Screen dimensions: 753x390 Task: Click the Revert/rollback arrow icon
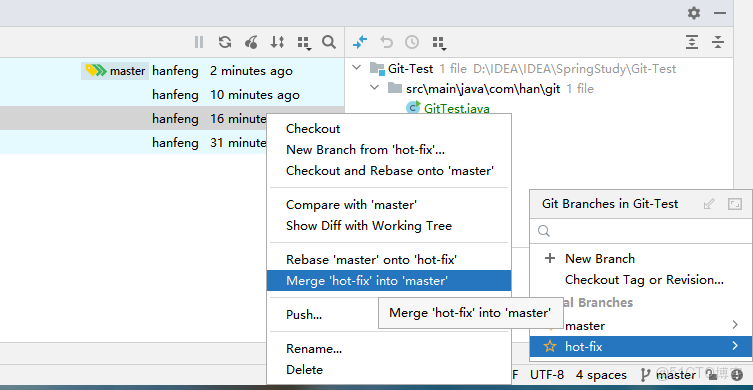(x=386, y=42)
